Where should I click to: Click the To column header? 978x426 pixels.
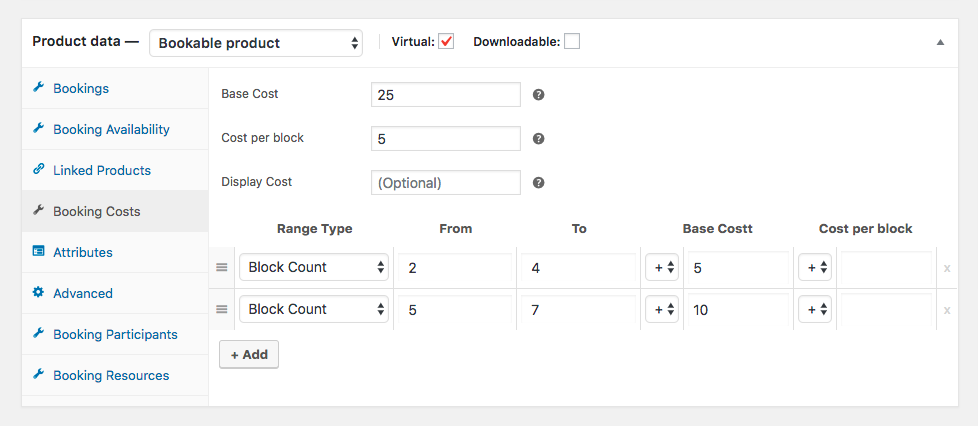[579, 229]
